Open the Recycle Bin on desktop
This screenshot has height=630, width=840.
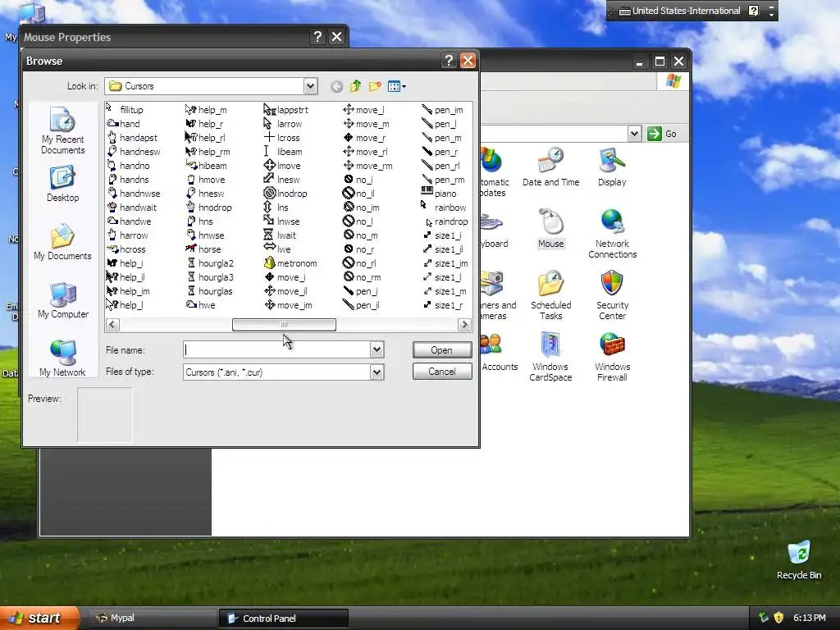pyautogui.click(x=799, y=560)
